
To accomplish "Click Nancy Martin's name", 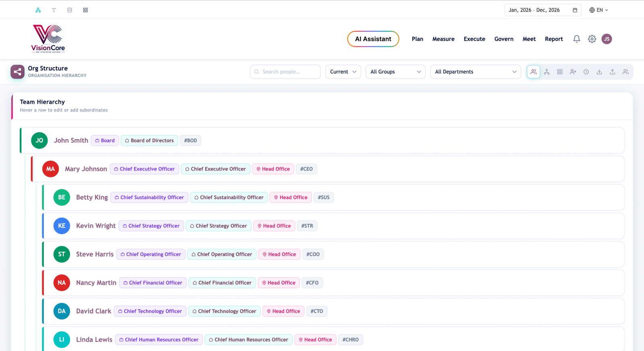I will (96, 283).
